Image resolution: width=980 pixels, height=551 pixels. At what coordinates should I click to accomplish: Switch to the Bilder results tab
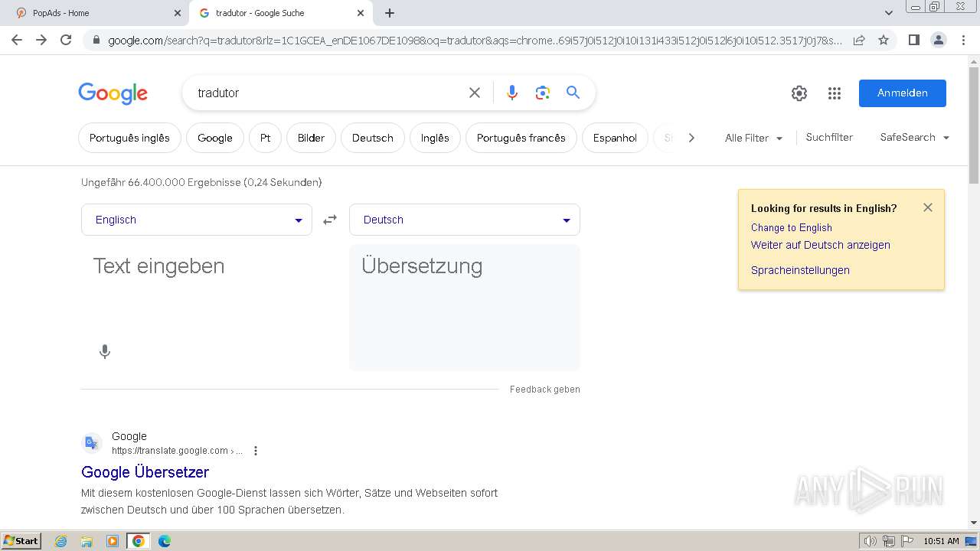311,138
